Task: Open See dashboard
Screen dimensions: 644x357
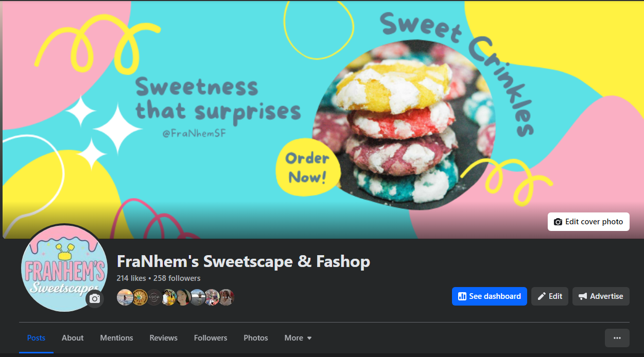Action: (x=490, y=296)
